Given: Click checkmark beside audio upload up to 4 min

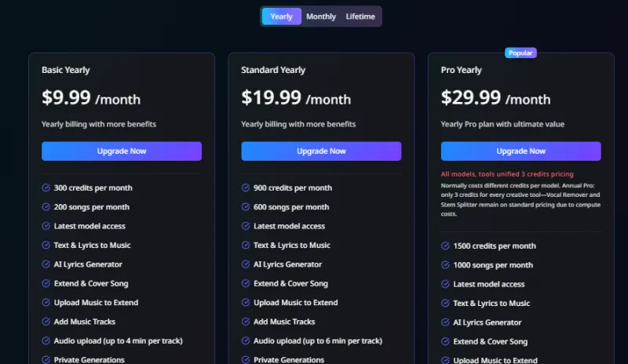Looking at the screenshot, I should [46, 341].
